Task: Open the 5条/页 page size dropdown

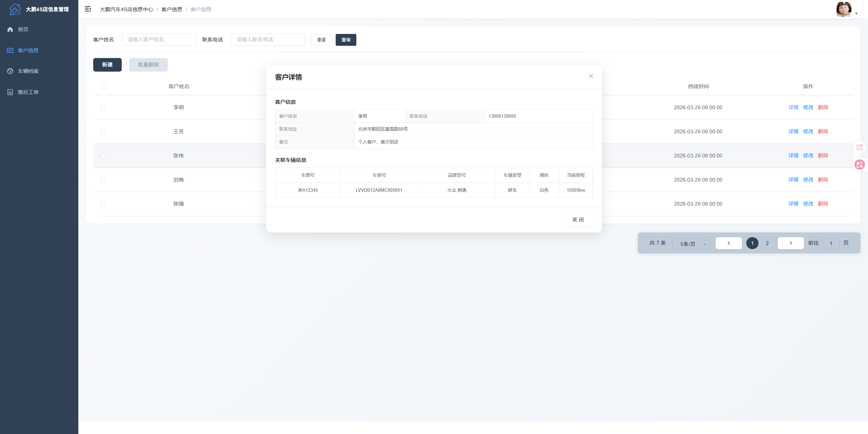Action: click(691, 244)
